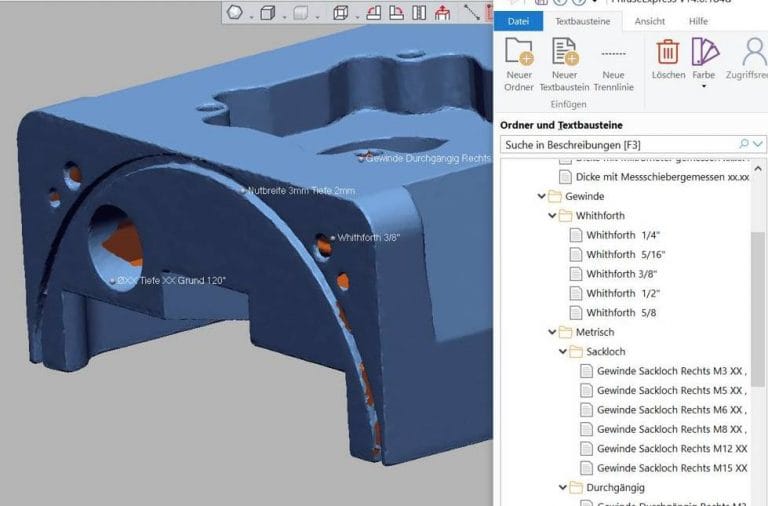Click 'Gewinde Durchgängig Rechts' annotation on 3D model
The image size is (768, 506).
click(428, 158)
